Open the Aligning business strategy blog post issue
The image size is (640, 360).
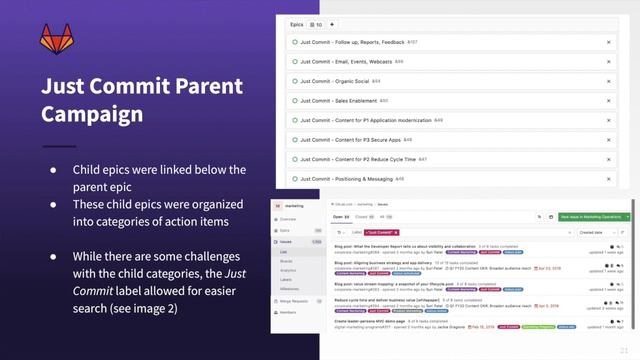pos(383,263)
